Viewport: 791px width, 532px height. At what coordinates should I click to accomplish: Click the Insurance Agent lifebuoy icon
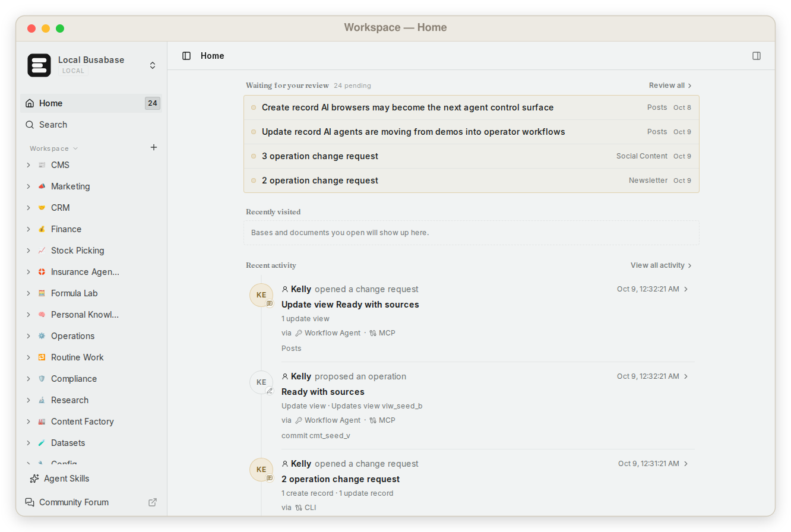[x=42, y=272]
